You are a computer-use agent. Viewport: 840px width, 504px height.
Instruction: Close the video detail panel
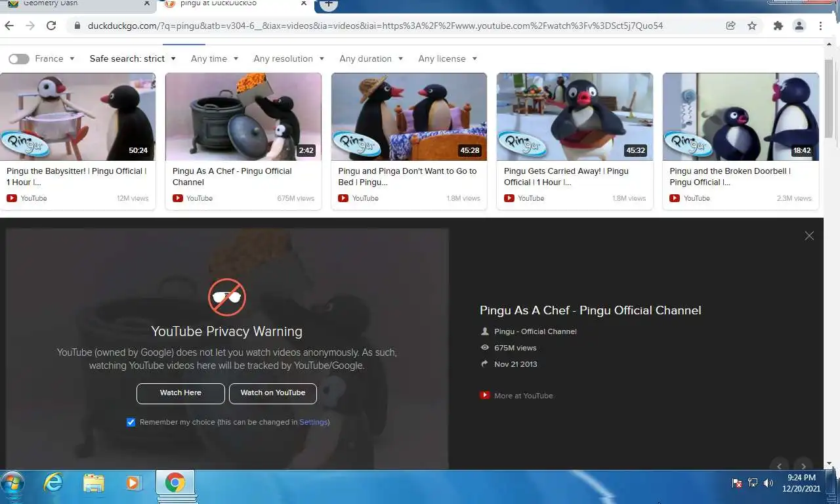809,236
